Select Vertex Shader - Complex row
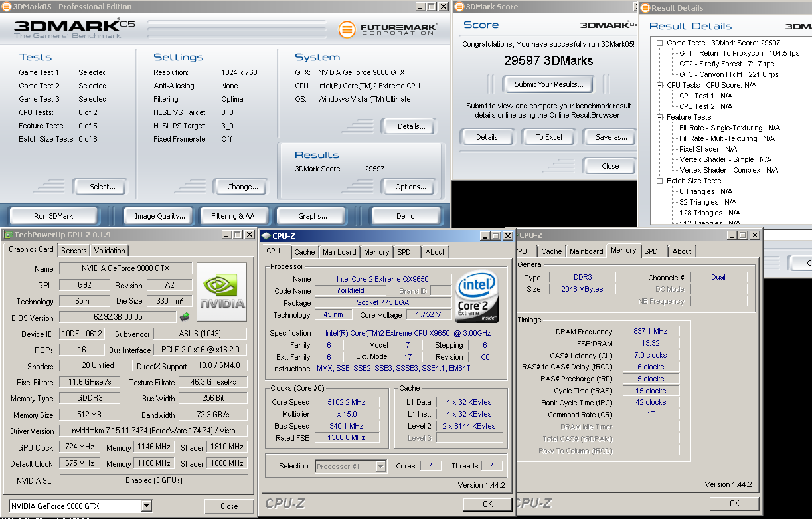 coord(728,170)
